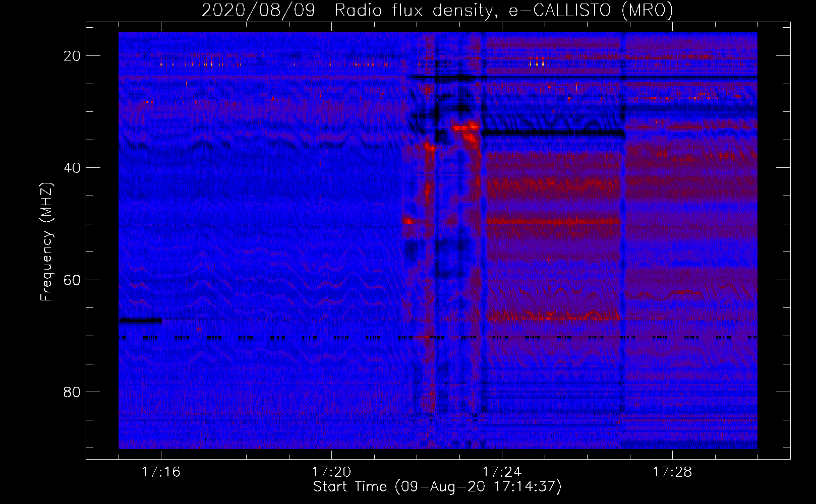Screen dimensions: 816x504
Task: Click the '17:16' time tick label
Action: pos(161,472)
